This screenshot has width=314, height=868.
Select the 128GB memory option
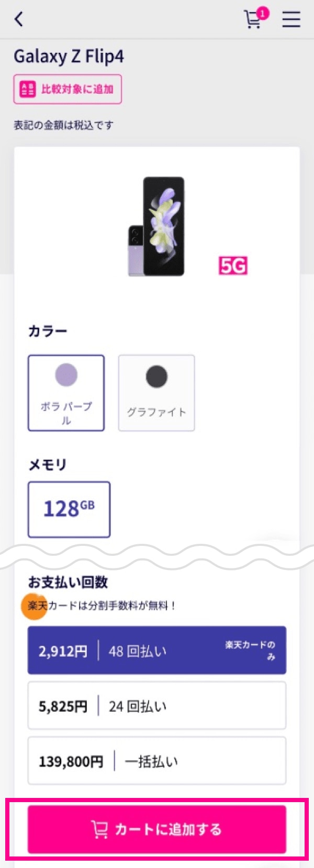69,509
